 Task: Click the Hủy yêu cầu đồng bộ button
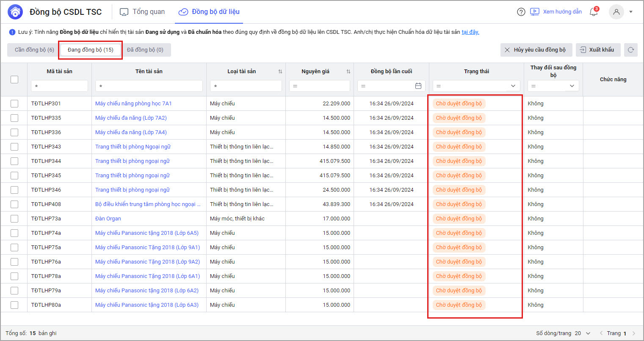point(536,50)
